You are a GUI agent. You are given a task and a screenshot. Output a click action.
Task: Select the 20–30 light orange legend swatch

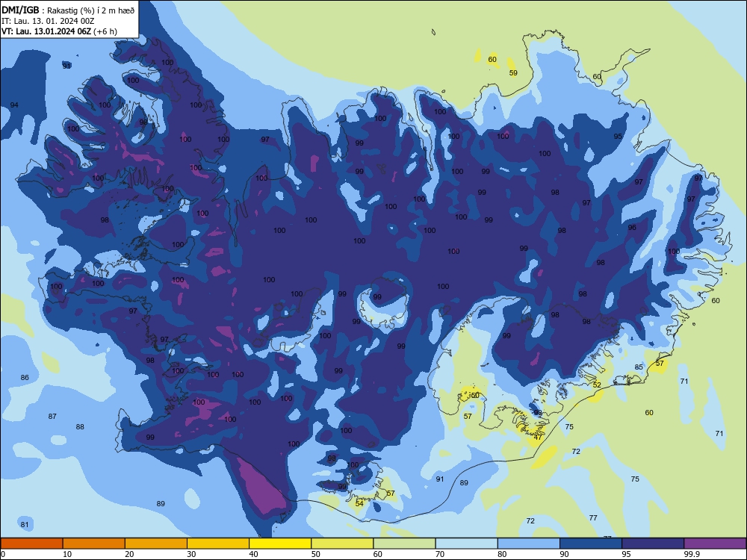coord(156,544)
